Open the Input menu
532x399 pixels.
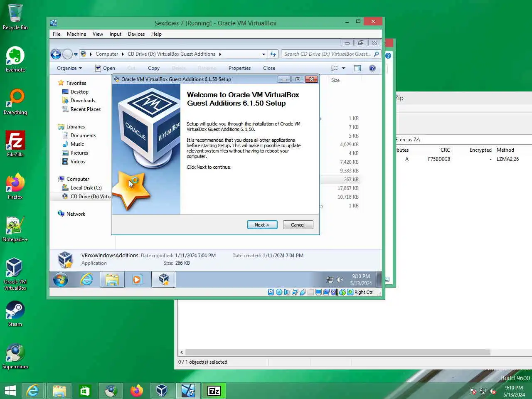point(116,34)
